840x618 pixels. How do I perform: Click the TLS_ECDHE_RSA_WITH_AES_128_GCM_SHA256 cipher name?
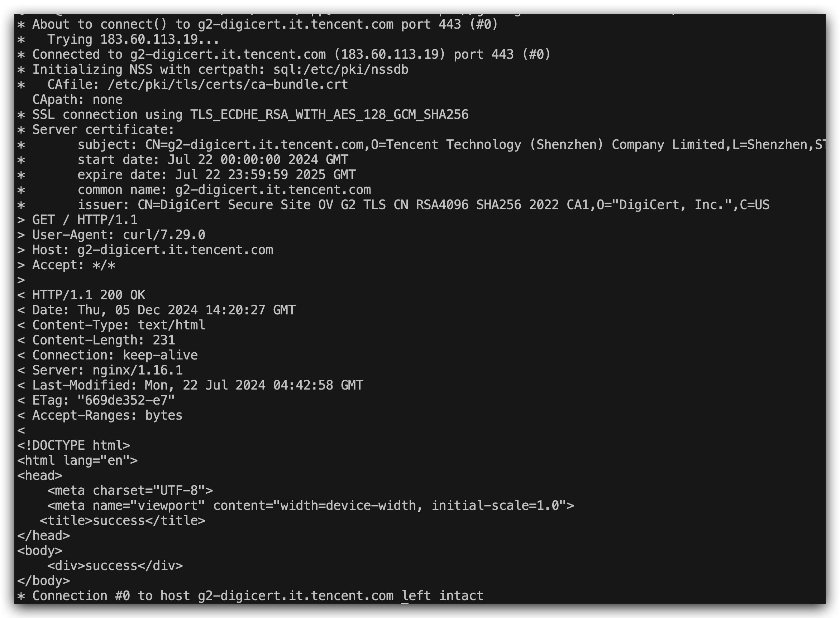(329, 115)
